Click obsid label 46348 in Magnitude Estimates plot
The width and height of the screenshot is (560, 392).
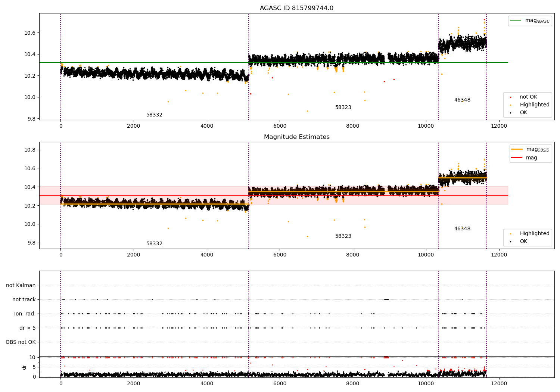462,229
